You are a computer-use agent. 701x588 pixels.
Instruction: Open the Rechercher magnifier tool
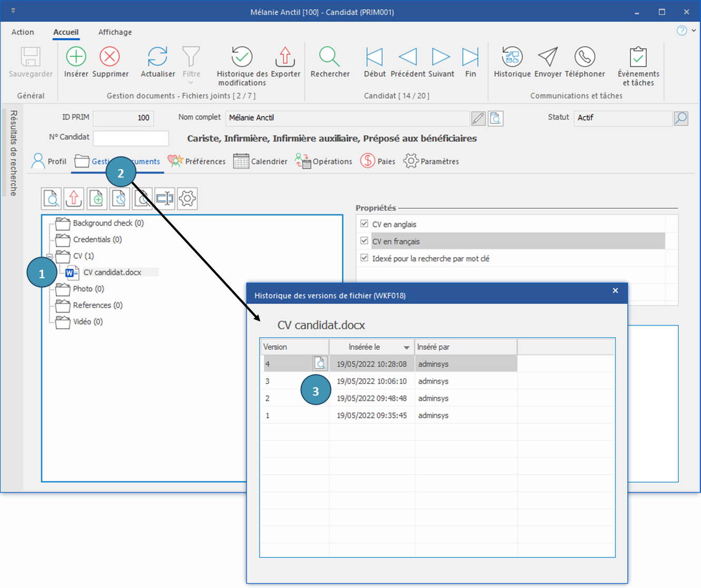point(330,56)
